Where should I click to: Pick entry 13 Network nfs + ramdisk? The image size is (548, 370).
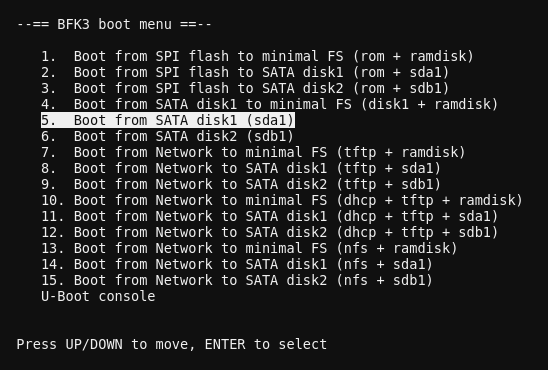coord(249,248)
